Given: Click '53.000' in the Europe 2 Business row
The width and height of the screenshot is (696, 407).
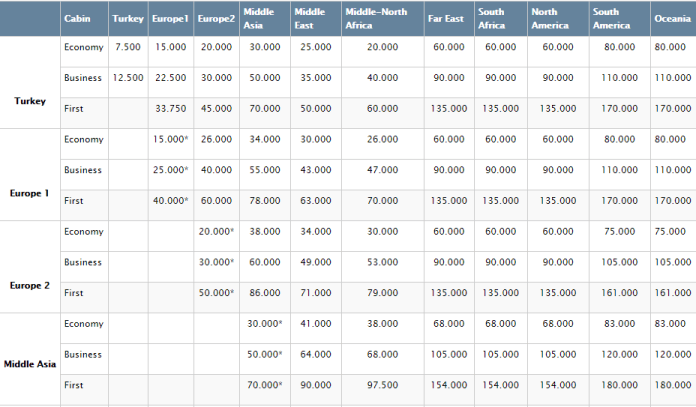Looking at the screenshot, I should click(x=383, y=262).
